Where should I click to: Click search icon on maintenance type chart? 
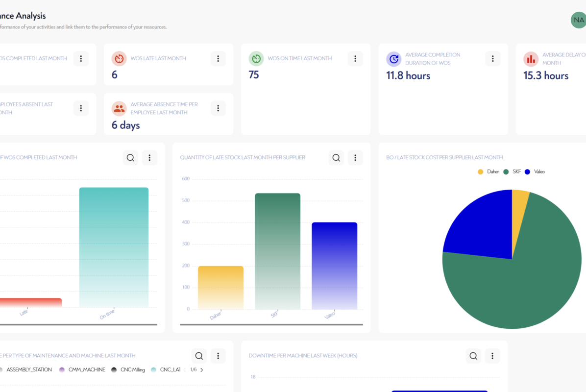pyautogui.click(x=199, y=356)
